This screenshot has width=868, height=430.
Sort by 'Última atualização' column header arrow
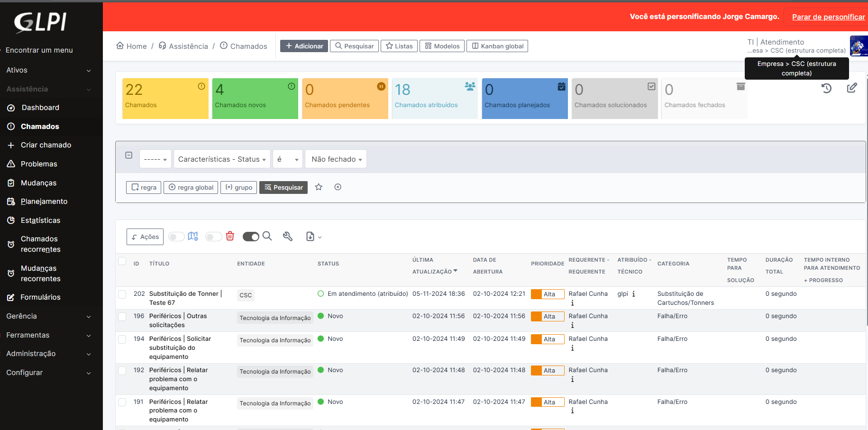(x=456, y=271)
